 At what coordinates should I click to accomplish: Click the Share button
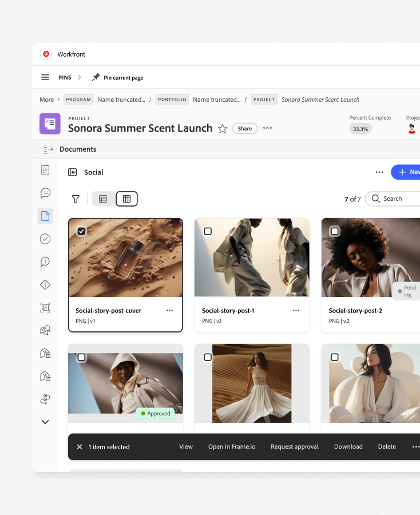coord(245,128)
